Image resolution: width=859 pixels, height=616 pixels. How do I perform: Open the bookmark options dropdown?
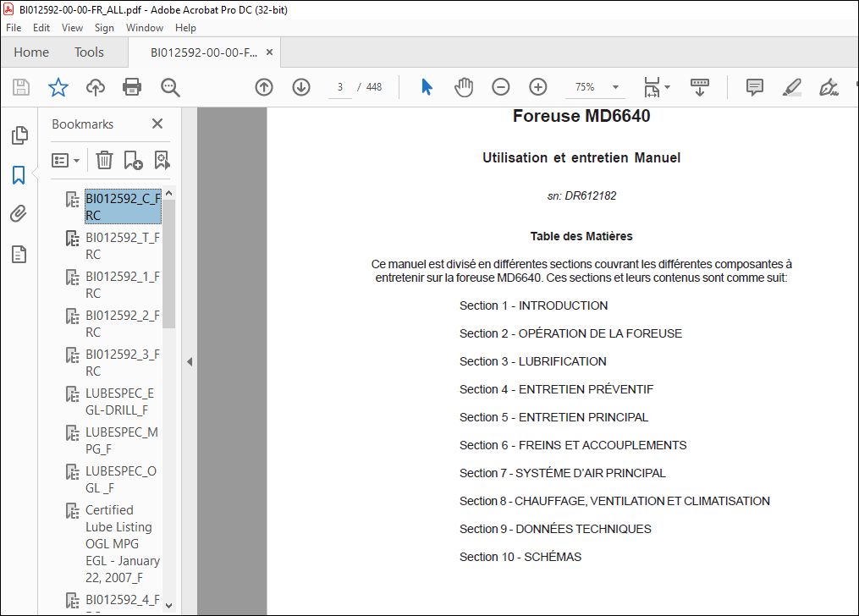[65, 161]
